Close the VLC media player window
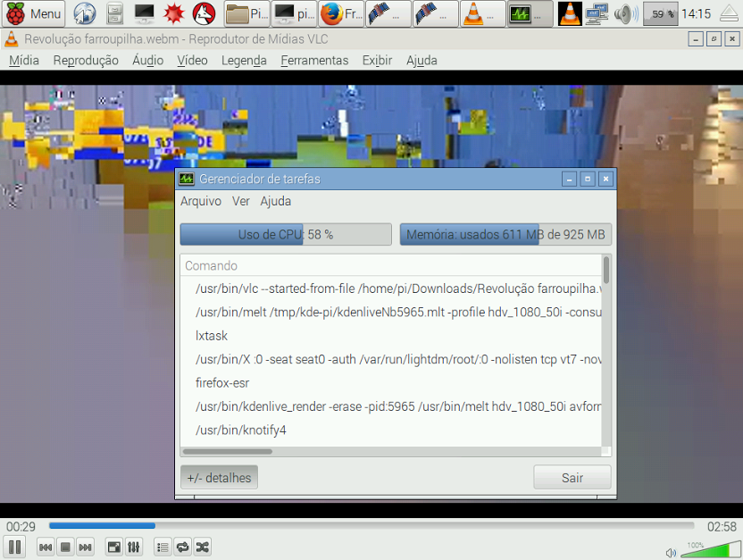 732,39
